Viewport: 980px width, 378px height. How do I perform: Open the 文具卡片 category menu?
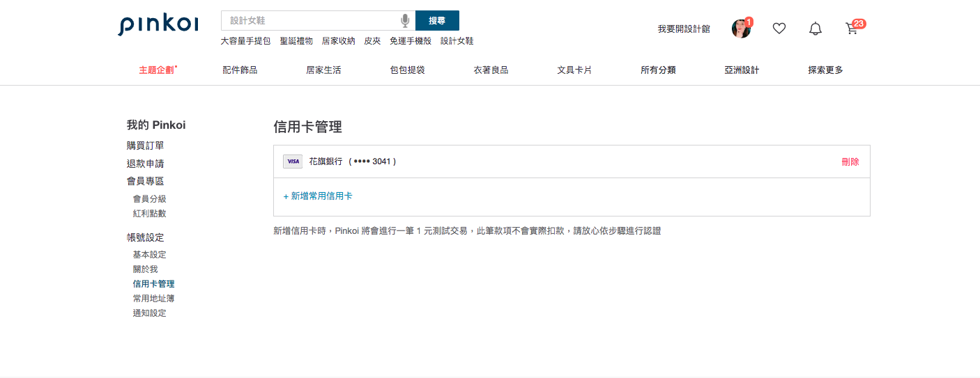click(574, 70)
